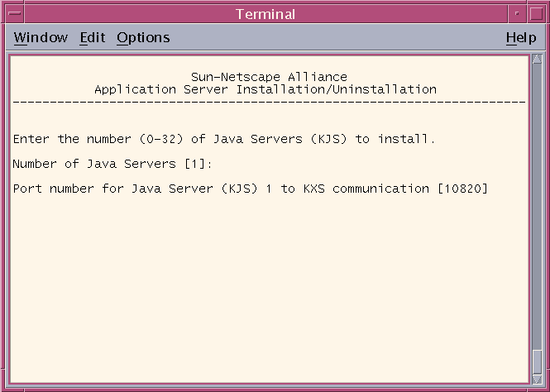
Task: Open the Edit menu
Action: click(x=93, y=37)
